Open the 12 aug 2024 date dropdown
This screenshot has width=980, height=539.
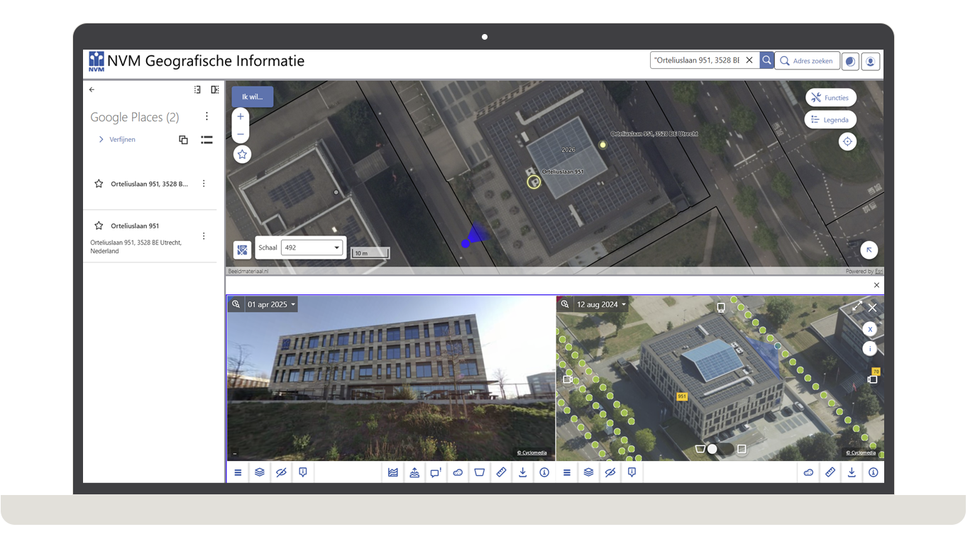coord(601,304)
